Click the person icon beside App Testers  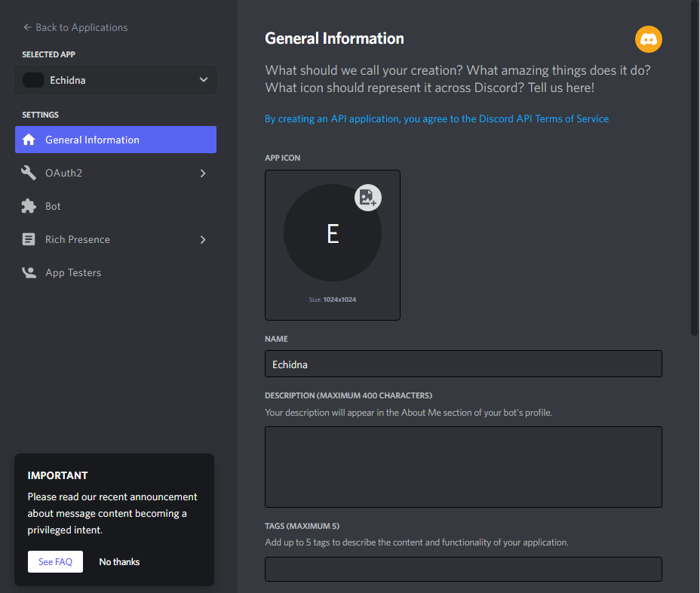tap(29, 272)
